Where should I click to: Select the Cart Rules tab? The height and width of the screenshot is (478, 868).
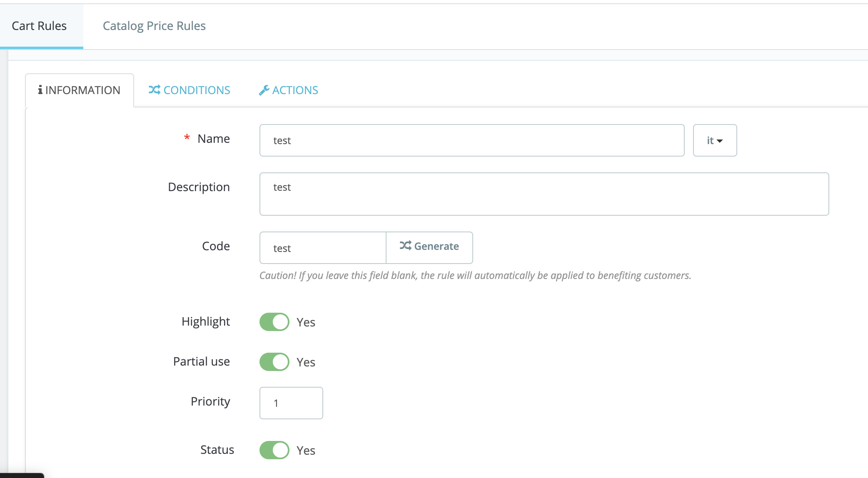pyautogui.click(x=39, y=25)
